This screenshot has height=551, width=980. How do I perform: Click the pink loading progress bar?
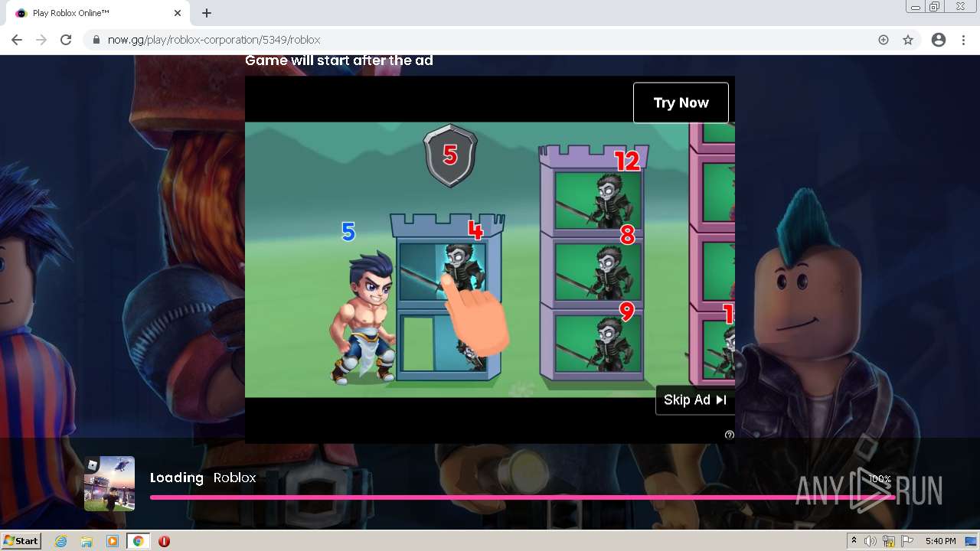tap(522, 497)
